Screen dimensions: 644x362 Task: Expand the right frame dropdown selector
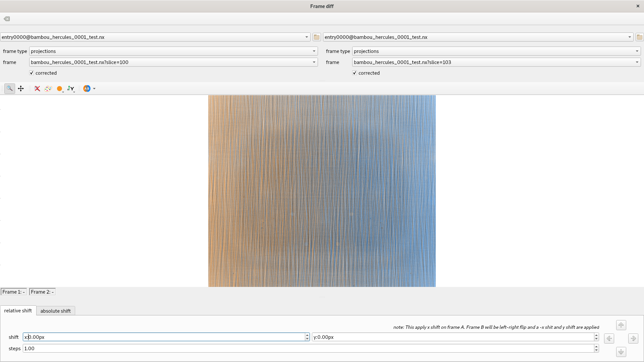637,62
